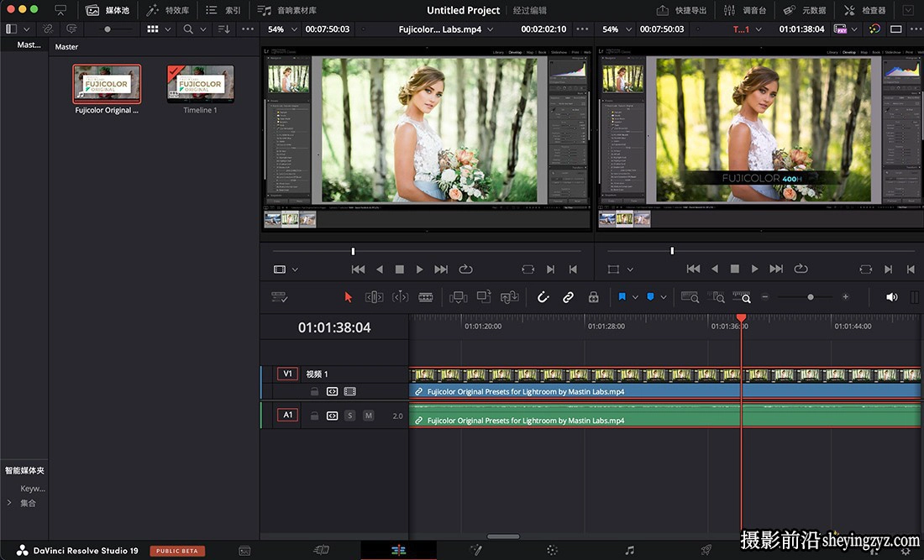
Task: Open the Flag color dropdown arrow
Action: [x=635, y=297]
